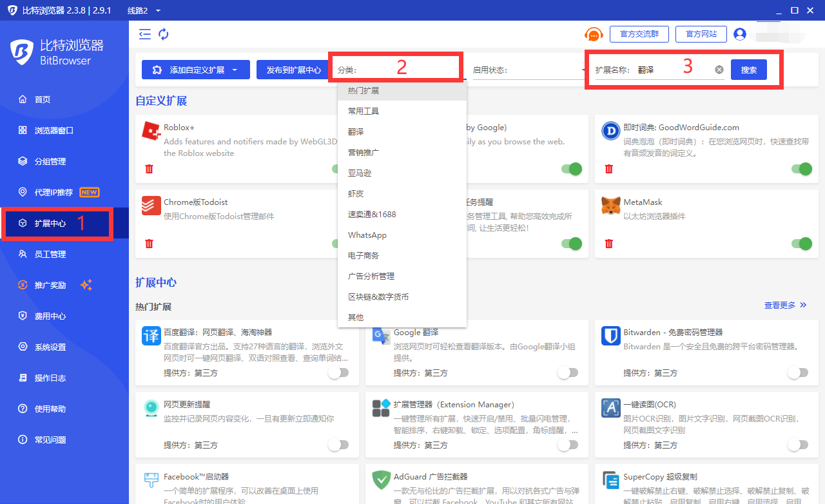Image resolution: width=825 pixels, height=504 pixels.
Task: Click the refresh icon in top bar
Action: coord(164,34)
